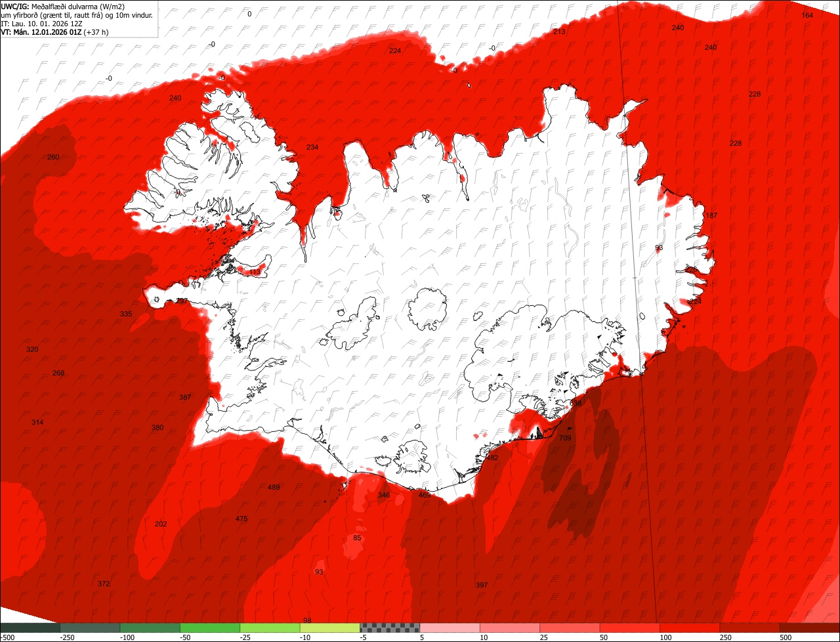Viewport: 840px width, 642px height.
Task: Click the map value '469' on the south coast
Action: pyautogui.click(x=425, y=495)
